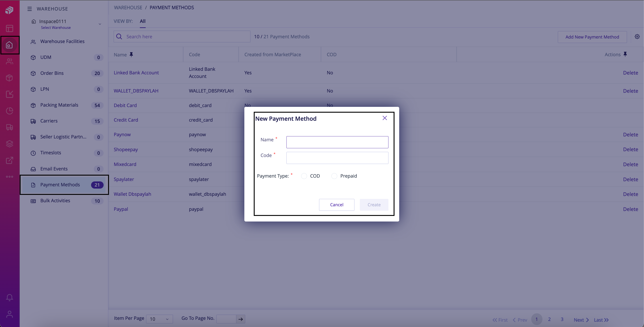Open the Debit Card payment method
Image resolution: width=644 pixels, height=327 pixels.
click(125, 105)
